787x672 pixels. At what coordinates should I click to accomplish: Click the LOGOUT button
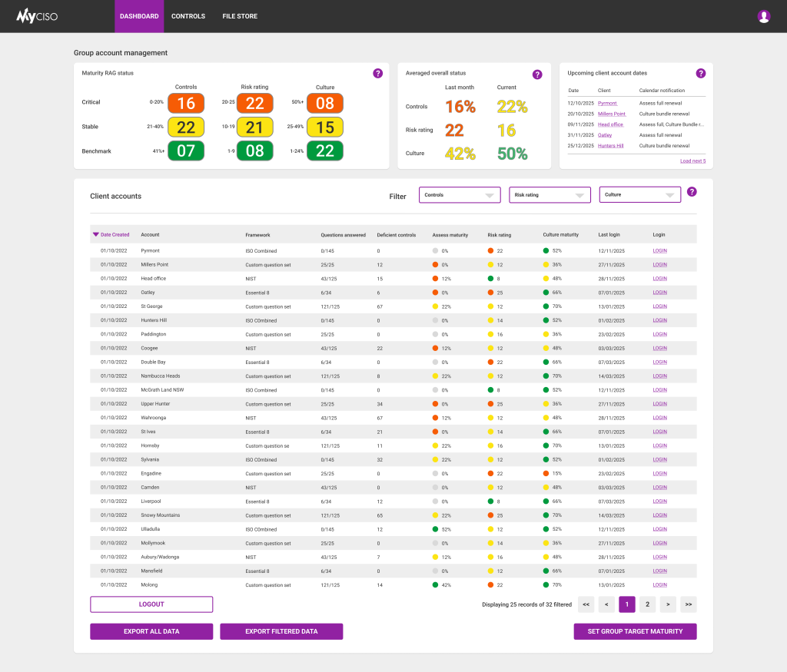(151, 604)
